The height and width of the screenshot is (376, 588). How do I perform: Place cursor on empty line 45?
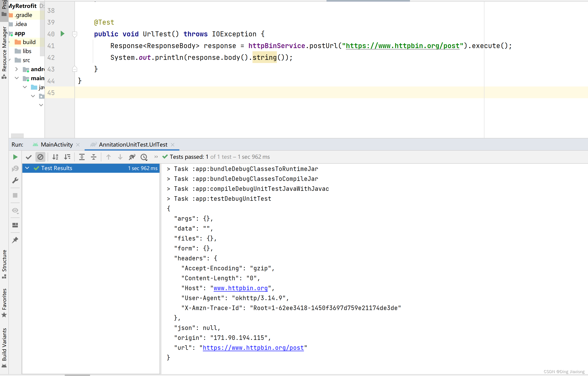point(331,92)
